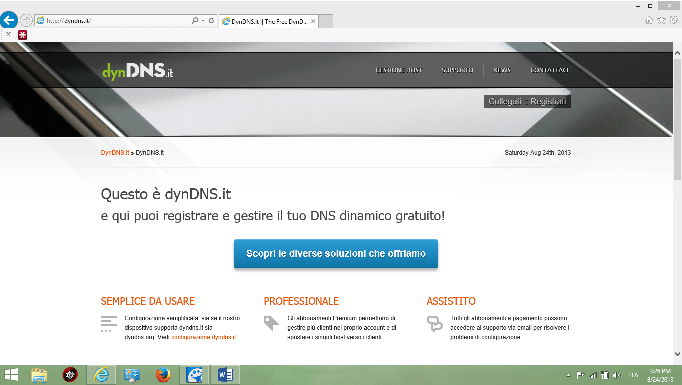Click the red asterisk toolbar icon
The height and width of the screenshot is (385, 682).
click(x=23, y=35)
